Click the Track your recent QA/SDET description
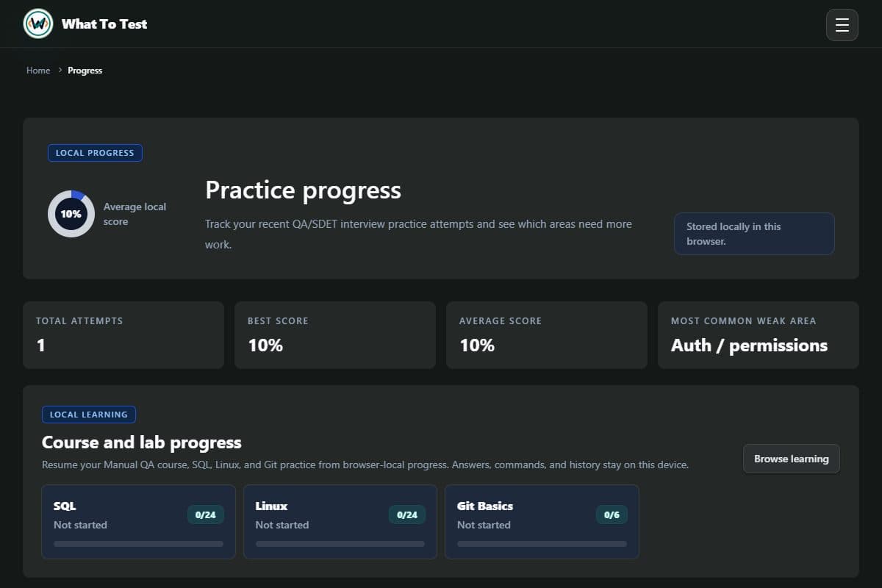The image size is (882, 588). tap(418, 234)
